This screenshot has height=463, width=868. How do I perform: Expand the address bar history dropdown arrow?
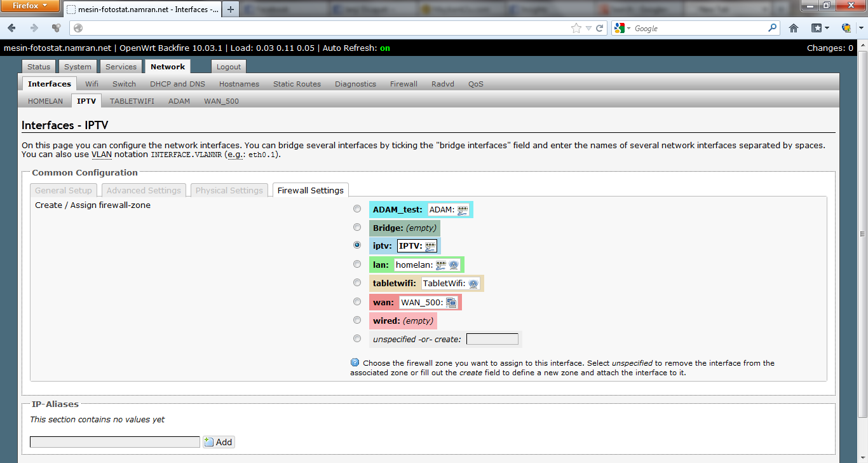click(588, 28)
